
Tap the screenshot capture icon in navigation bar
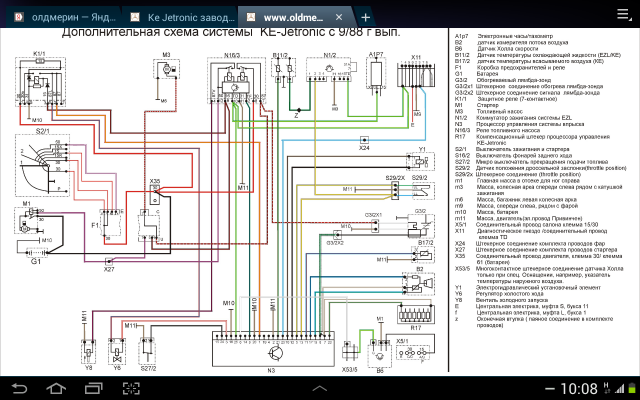[x=131, y=388]
